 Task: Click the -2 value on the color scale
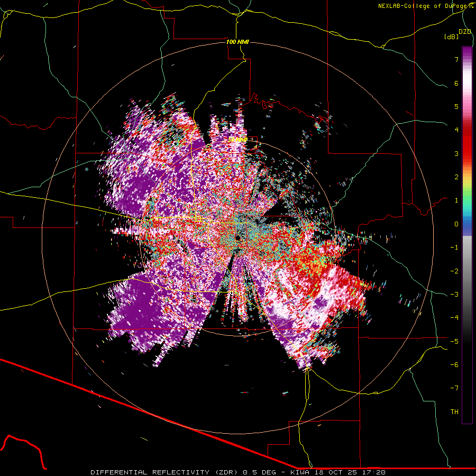[454, 271]
